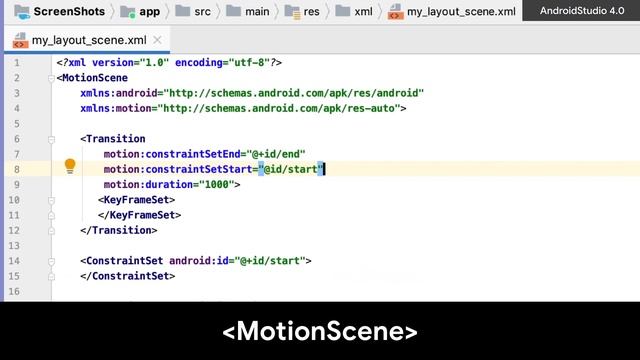Click the xml folder icon

tap(342, 11)
